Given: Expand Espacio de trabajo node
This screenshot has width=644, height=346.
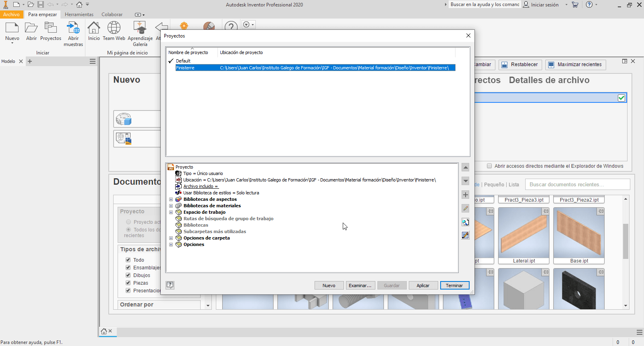Looking at the screenshot, I should tap(171, 212).
